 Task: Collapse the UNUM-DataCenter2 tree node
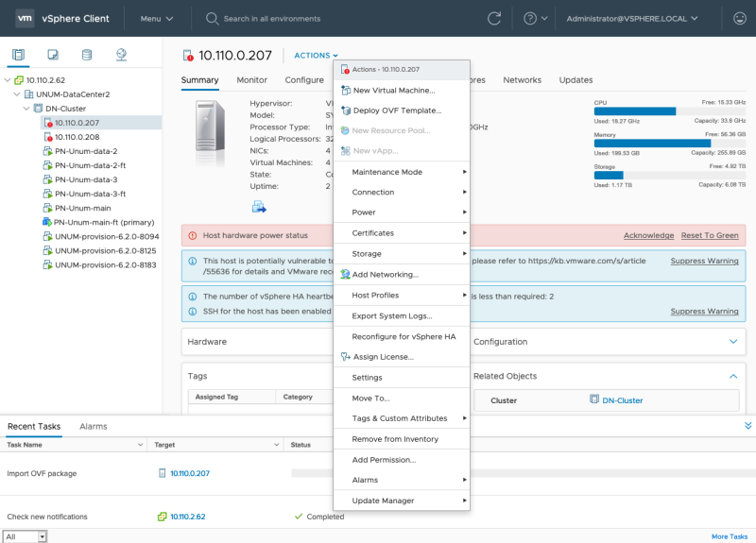point(17,93)
